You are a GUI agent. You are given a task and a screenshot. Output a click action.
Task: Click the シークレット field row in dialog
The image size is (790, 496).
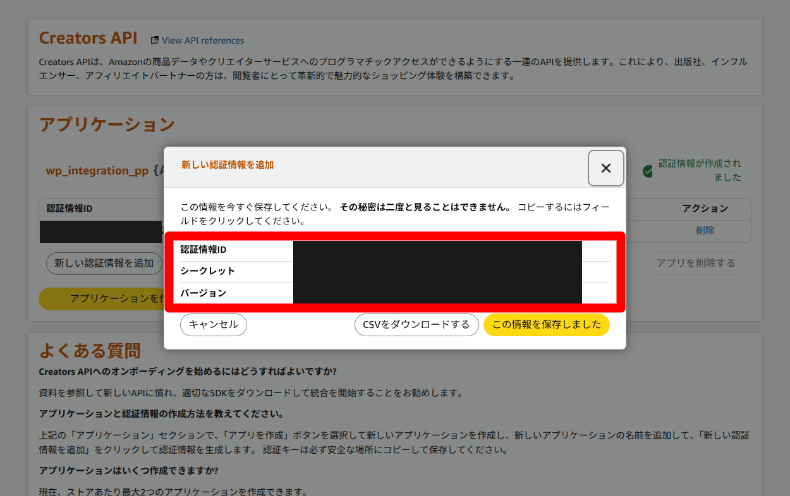click(x=394, y=271)
